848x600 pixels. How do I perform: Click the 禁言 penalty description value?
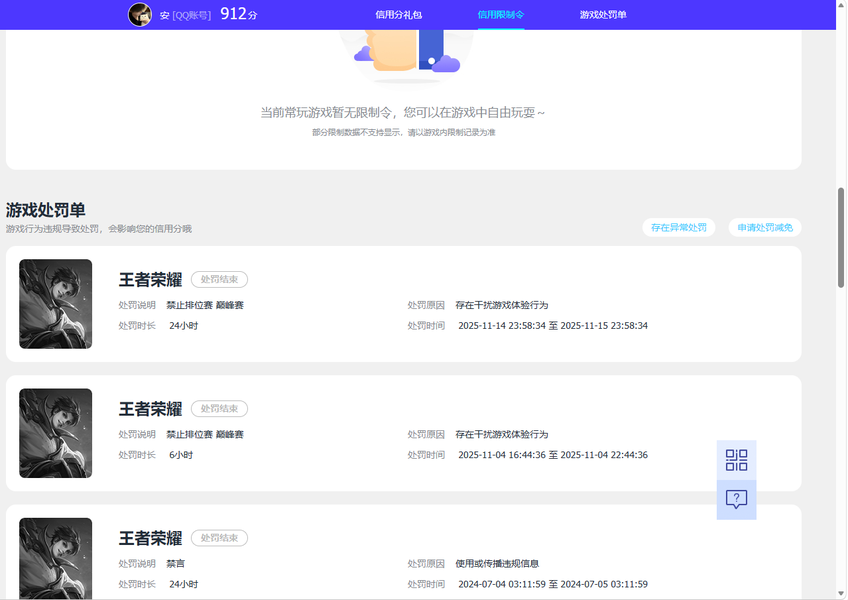tap(175, 564)
